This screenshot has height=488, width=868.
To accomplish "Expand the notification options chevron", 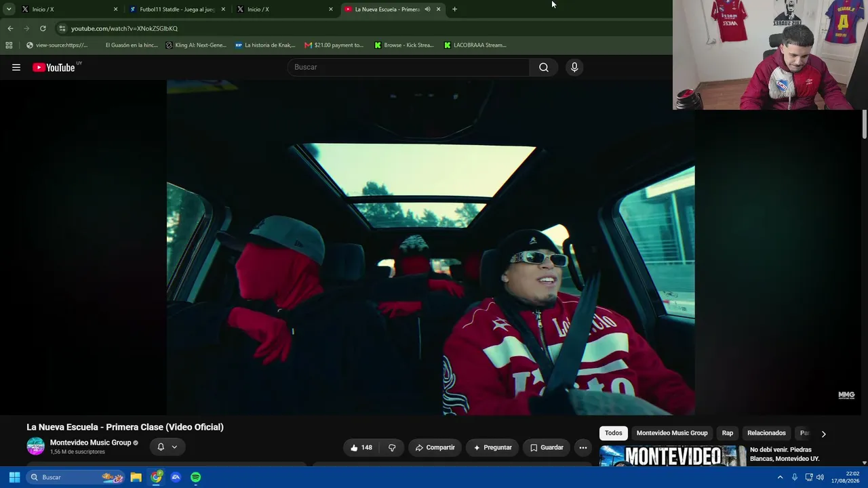I will (174, 447).
